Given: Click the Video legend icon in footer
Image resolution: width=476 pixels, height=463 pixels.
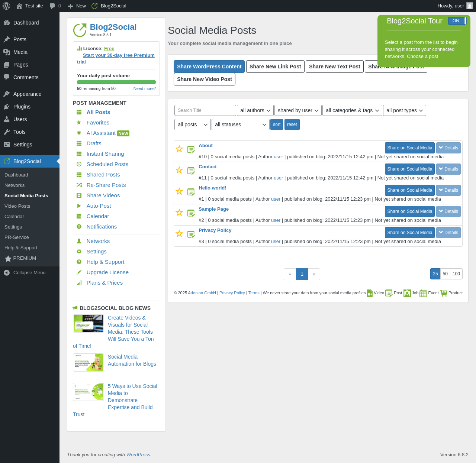Looking at the screenshot, I should coord(370,293).
